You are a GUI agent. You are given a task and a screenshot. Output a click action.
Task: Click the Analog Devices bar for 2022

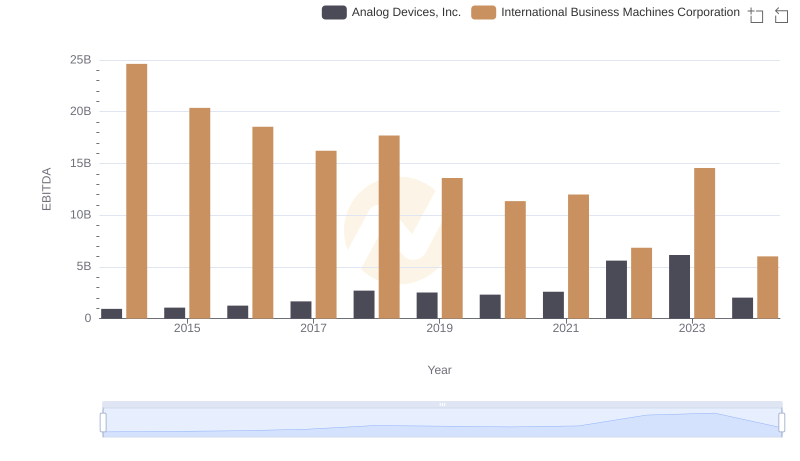[x=616, y=290]
